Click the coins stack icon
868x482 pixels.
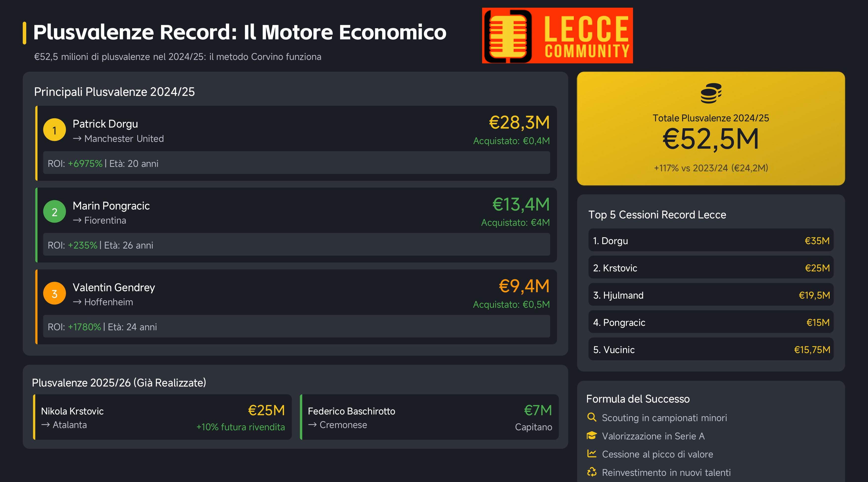coord(711,93)
